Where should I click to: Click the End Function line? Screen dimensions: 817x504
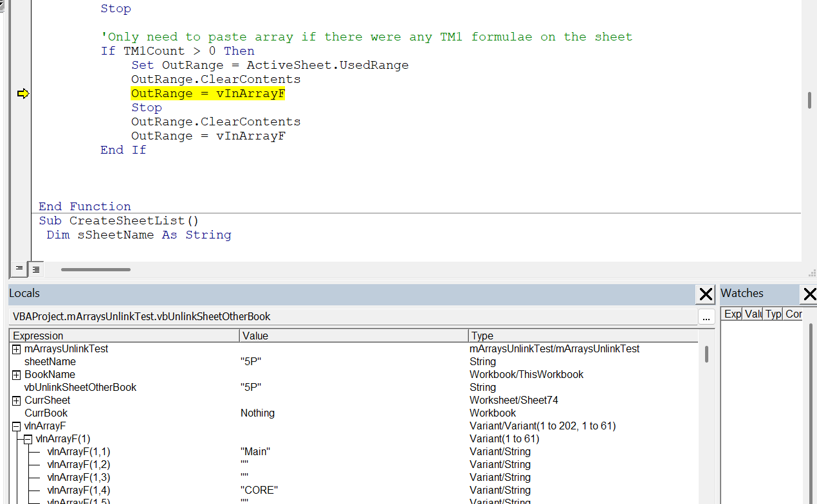84,207
